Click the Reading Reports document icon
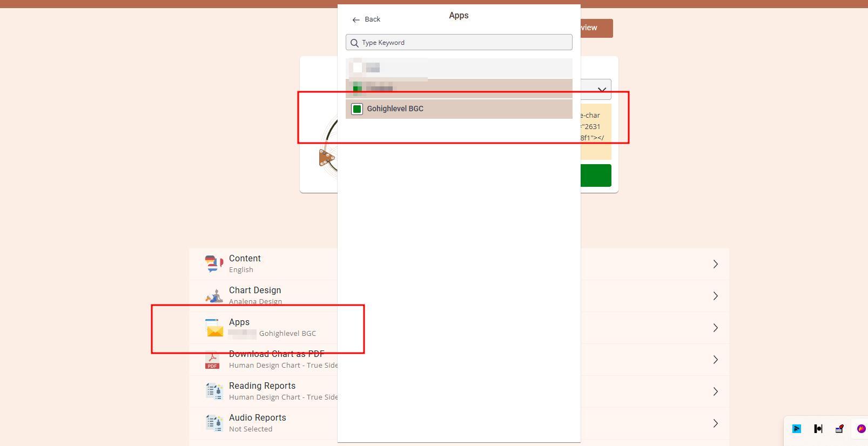This screenshot has height=446, width=868. click(214, 391)
